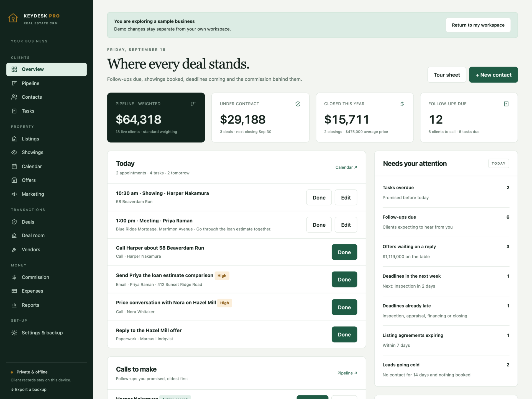Click the Deals shield icon
Viewport: 532px width, 399px height.
[x=14, y=222]
